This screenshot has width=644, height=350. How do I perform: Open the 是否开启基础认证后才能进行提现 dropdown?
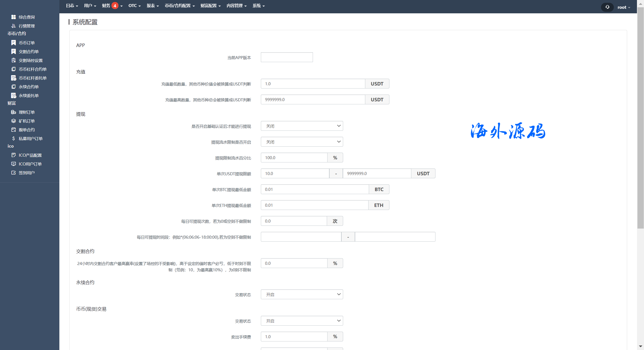[302, 126]
